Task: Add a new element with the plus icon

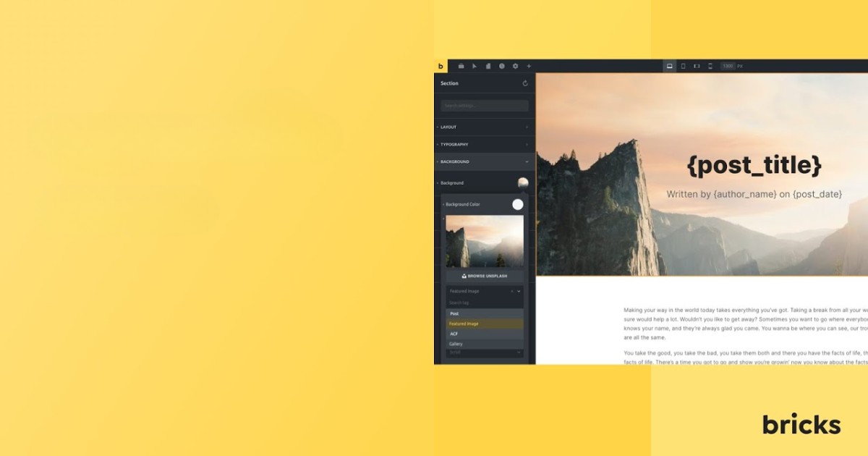Action: click(x=528, y=65)
